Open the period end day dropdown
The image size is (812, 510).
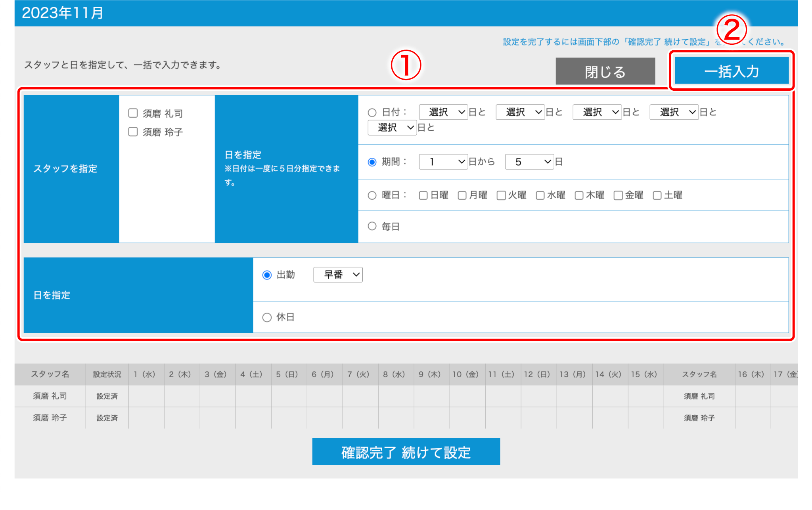tap(529, 162)
